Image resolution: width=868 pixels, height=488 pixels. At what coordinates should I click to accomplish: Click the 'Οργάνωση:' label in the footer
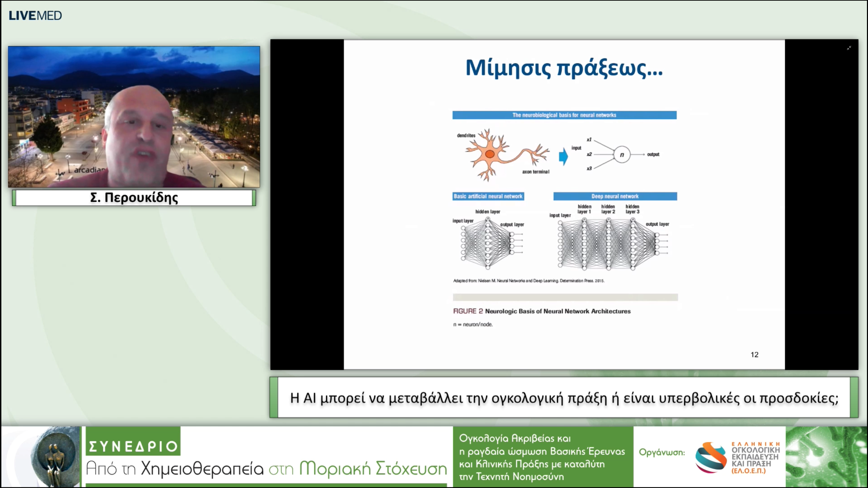pyautogui.click(x=662, y=452)
